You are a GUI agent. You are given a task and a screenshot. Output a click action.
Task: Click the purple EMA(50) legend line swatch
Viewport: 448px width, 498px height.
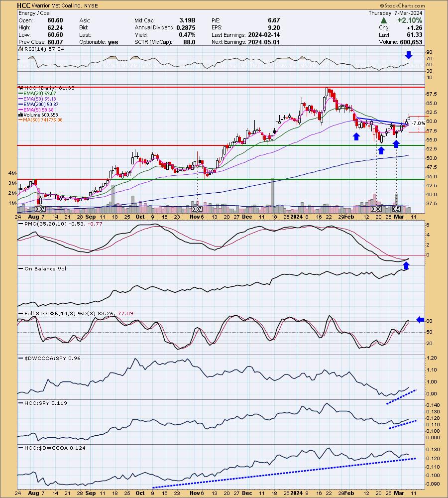click(x=20, y=99)
